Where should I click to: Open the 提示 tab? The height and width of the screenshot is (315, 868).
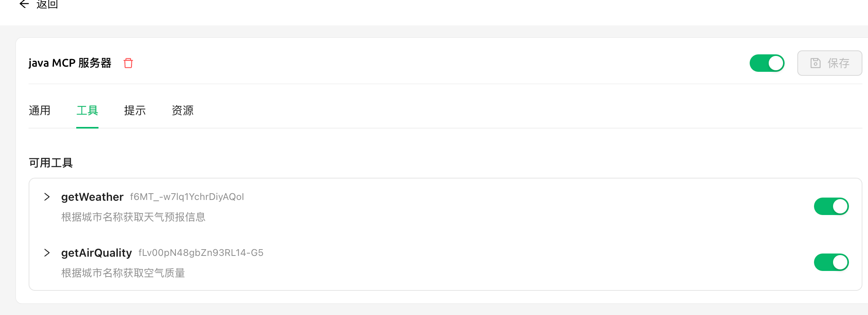(x=135, y=110)
